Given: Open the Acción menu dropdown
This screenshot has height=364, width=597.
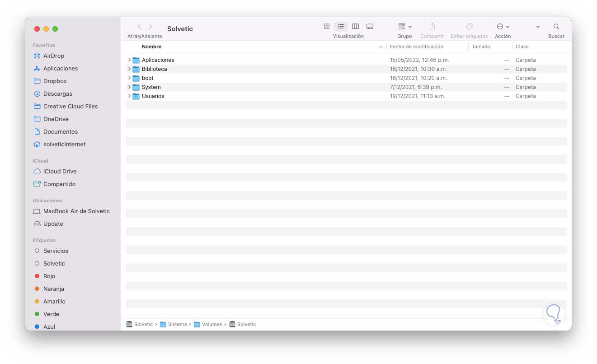Looking at the screenshot, I should 503,27.
